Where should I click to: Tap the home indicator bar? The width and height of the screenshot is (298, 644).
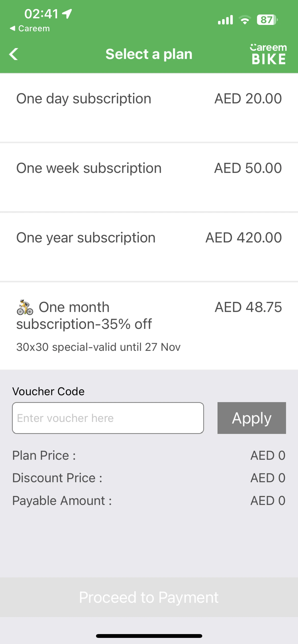149,636
